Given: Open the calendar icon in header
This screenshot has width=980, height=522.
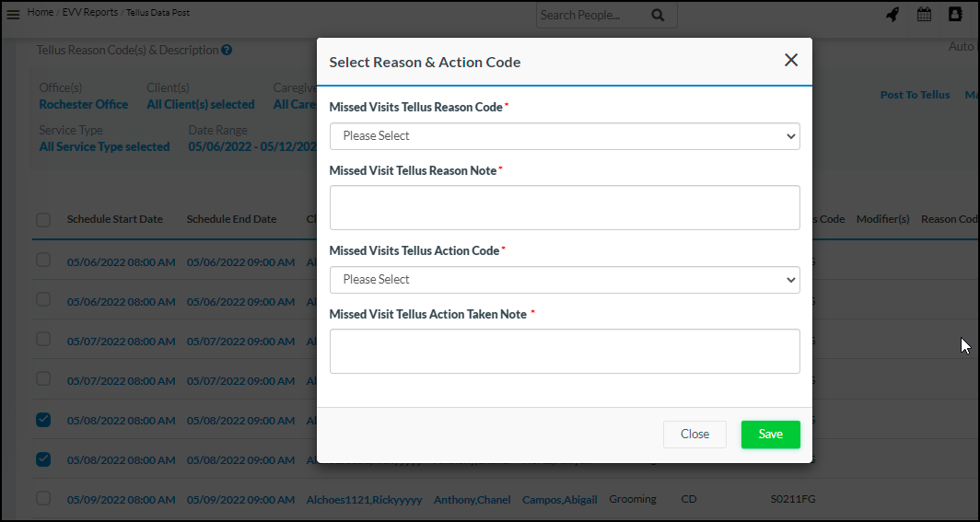Looking at the screenshot, I should tap(924, 15).
